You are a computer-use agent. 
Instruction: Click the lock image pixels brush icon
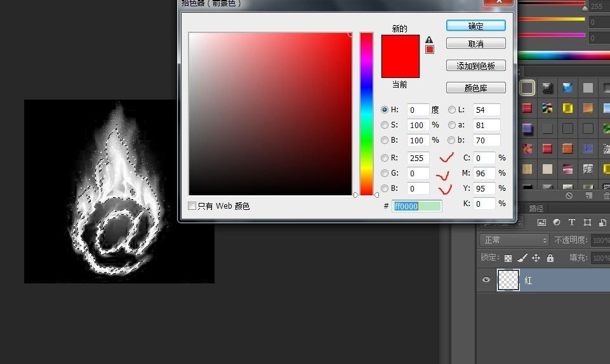[522, 258]
